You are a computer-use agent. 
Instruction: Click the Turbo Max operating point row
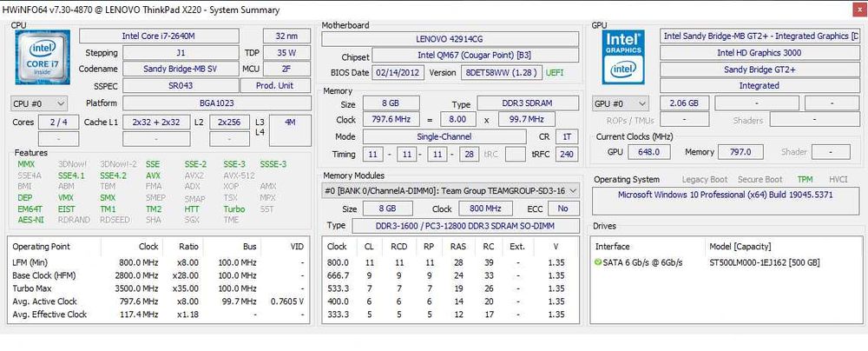pos(158,288)
